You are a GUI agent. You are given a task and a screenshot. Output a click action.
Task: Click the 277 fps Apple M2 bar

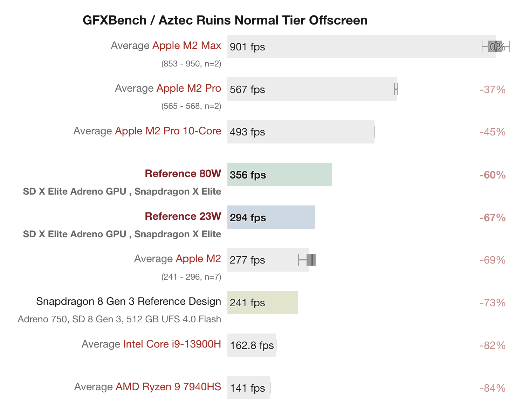point(268,260)
